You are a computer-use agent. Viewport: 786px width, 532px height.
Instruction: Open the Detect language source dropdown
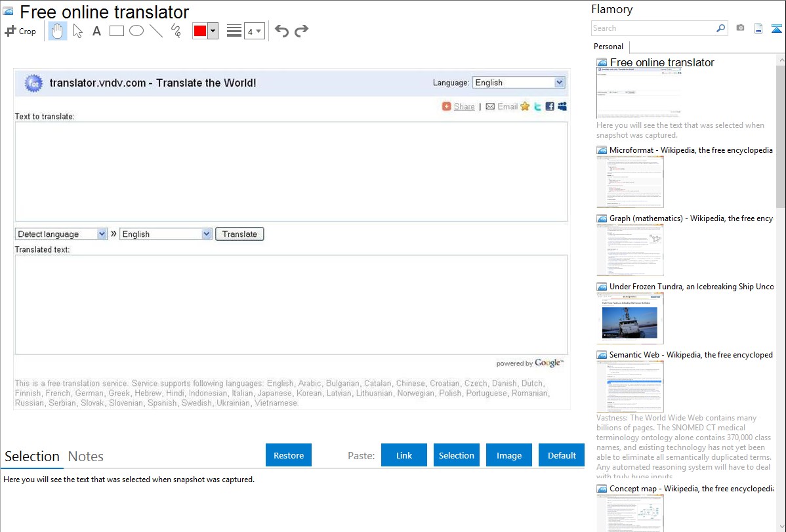coord(61,234)
